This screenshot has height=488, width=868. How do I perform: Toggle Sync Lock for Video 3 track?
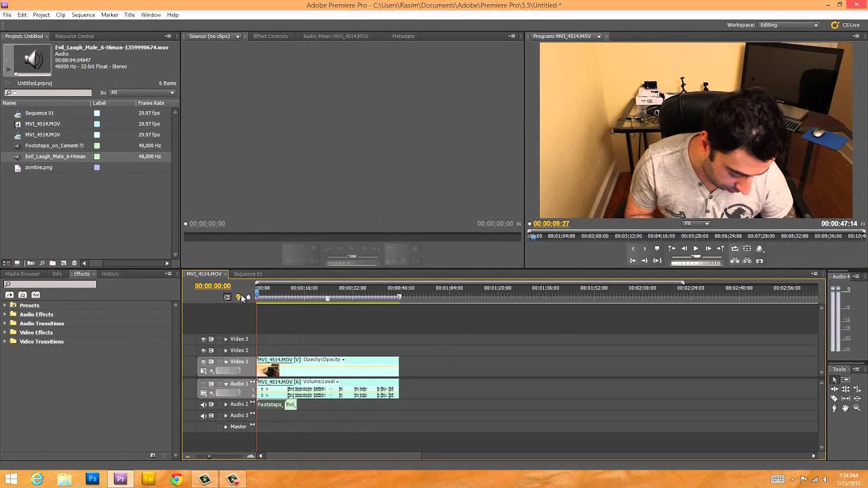click(x=211, y=339)
